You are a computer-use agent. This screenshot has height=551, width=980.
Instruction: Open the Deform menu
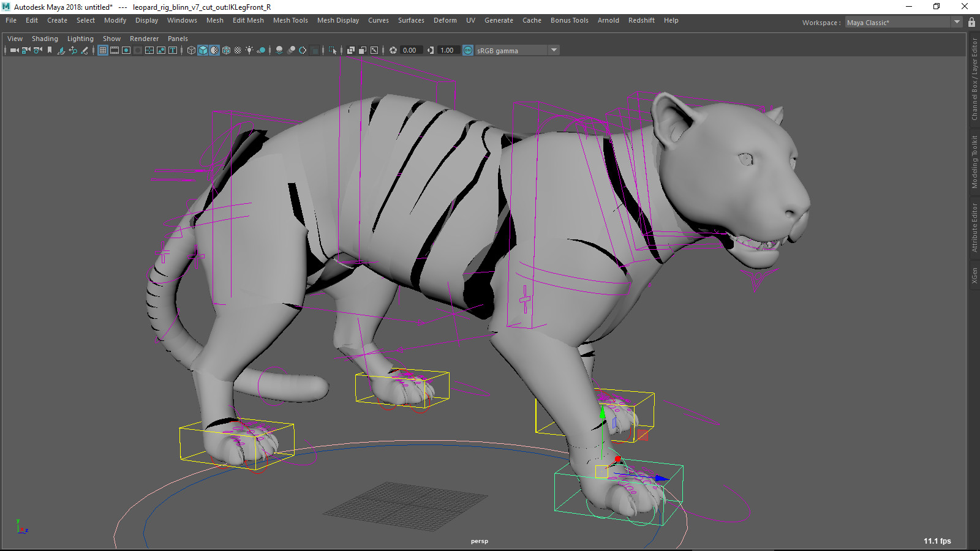tap(445, 20)
